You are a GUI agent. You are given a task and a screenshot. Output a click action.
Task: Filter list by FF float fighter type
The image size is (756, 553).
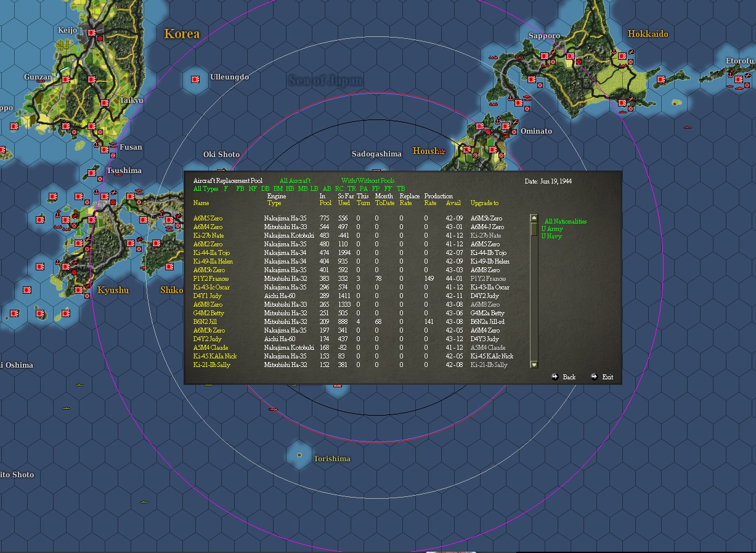[x=388, y=188]
